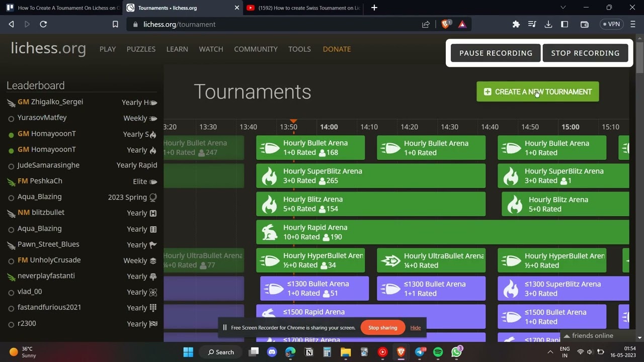
Task: Open browser downloads
Action: point(548,24)
